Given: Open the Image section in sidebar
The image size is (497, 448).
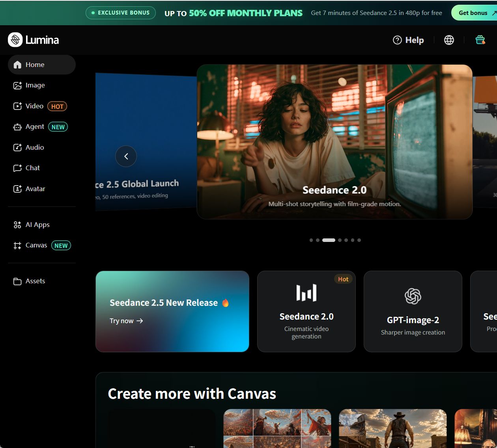Looking at the screenshot, I should point(42,85).
